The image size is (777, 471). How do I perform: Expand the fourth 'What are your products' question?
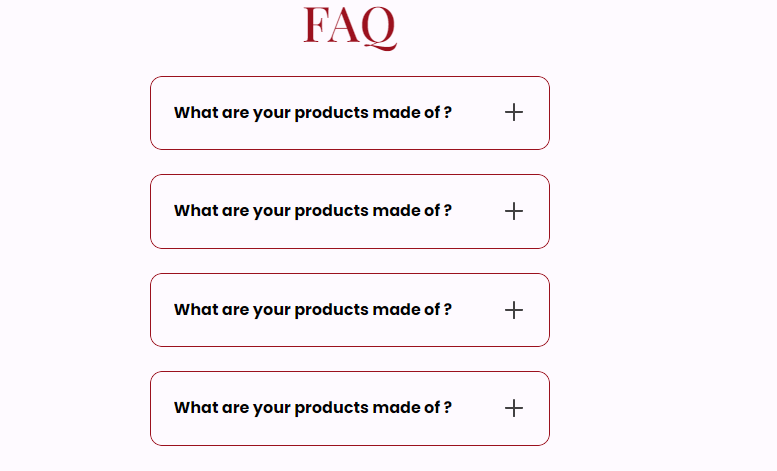tap(312, 408)
